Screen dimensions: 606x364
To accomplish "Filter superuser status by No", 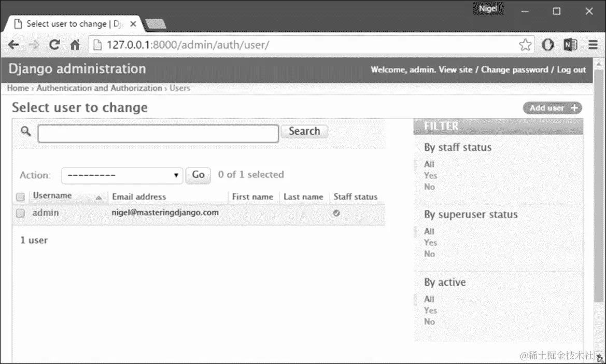I will pos(429,254).
